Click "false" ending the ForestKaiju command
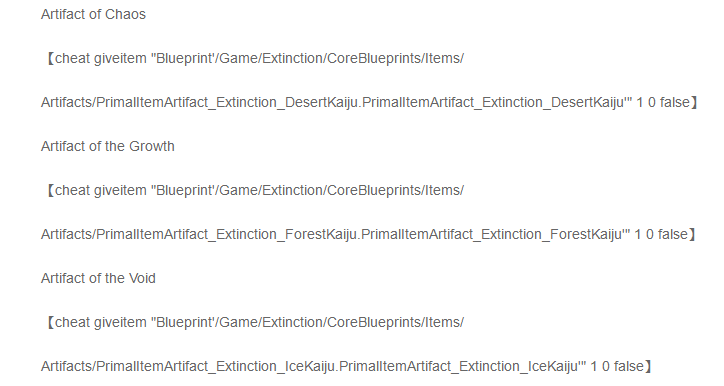The height and width of the screenshot is (386, 724). point(673,234)
